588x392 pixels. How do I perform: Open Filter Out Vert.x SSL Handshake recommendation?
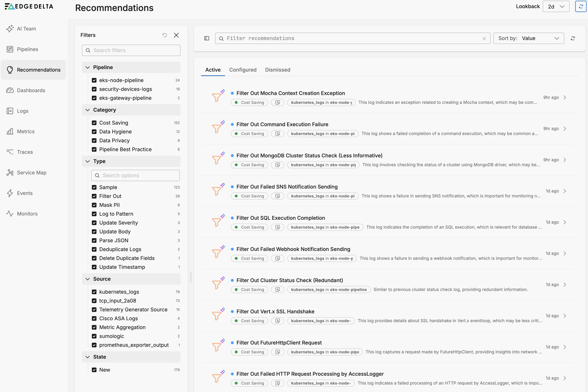click(x=275, y=312)
